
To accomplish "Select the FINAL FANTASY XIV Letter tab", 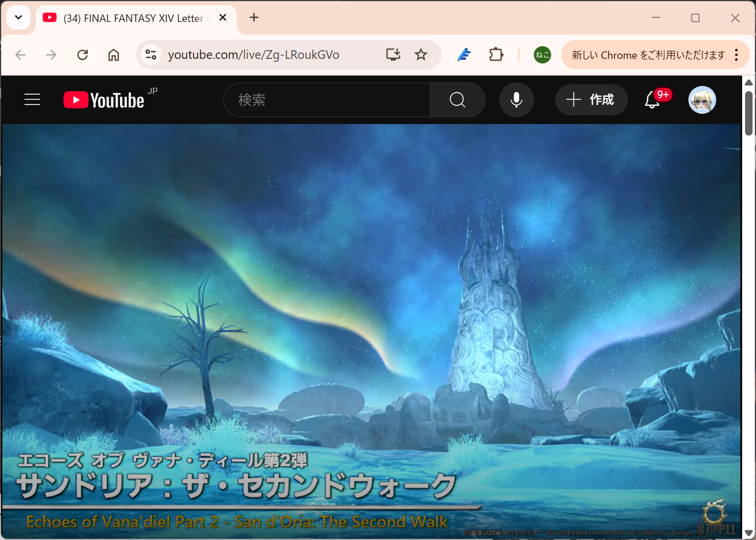I will (x=136, y=18).
